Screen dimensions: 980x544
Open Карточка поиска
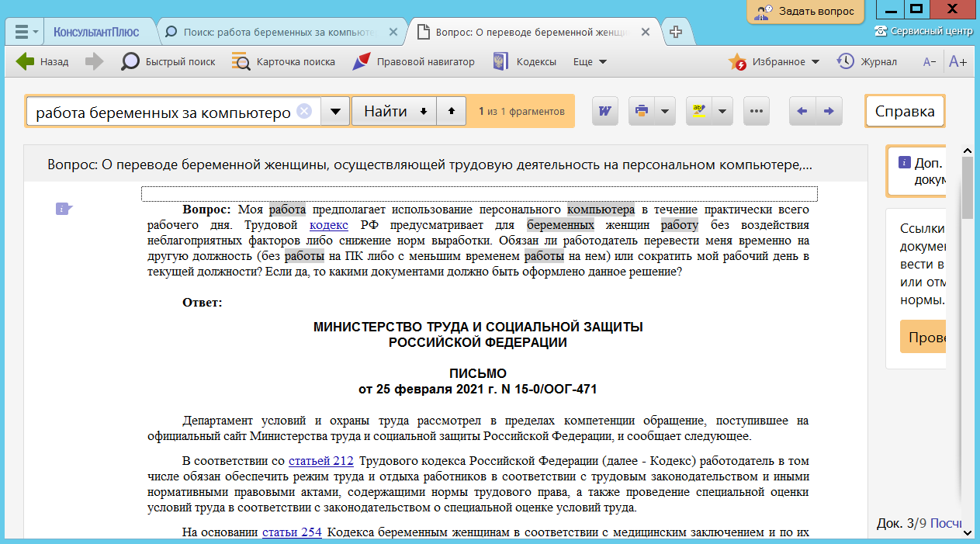(x=283, y=62)
